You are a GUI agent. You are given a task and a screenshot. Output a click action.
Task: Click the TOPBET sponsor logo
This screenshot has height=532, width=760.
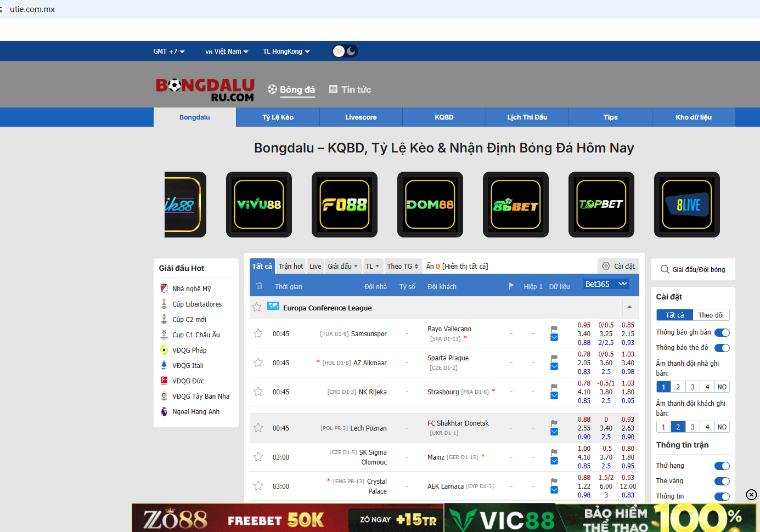point(601,205)
